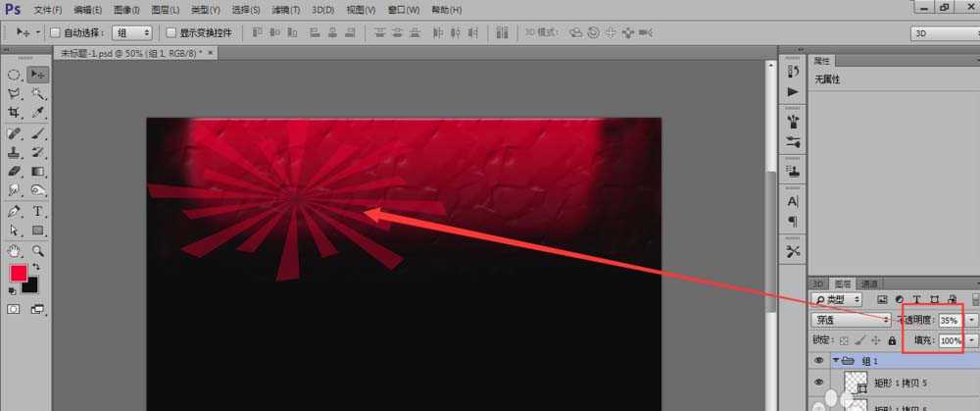Select the Eraser tool
980x411 pixels.
point(14,172)
